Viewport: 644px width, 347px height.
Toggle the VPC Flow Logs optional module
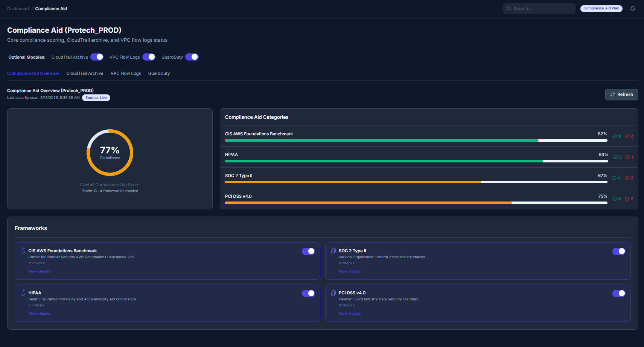click(149, 57)
